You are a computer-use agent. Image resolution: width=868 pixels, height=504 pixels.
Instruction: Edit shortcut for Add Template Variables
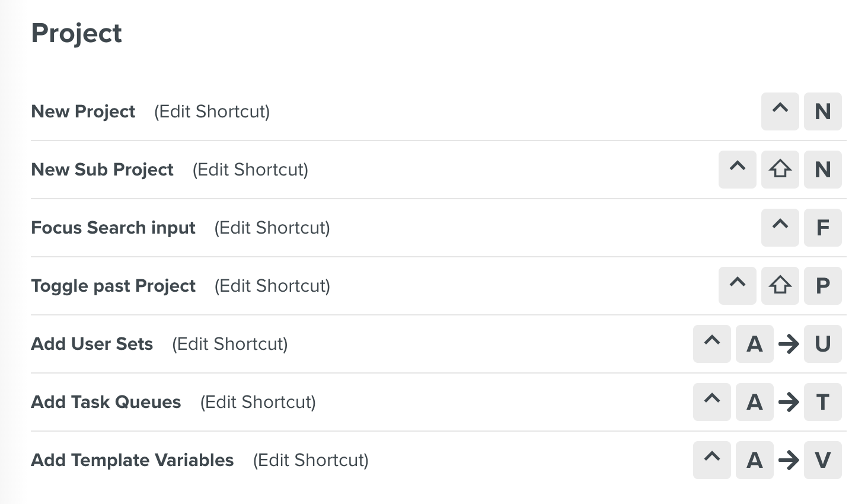click(311, 460)
